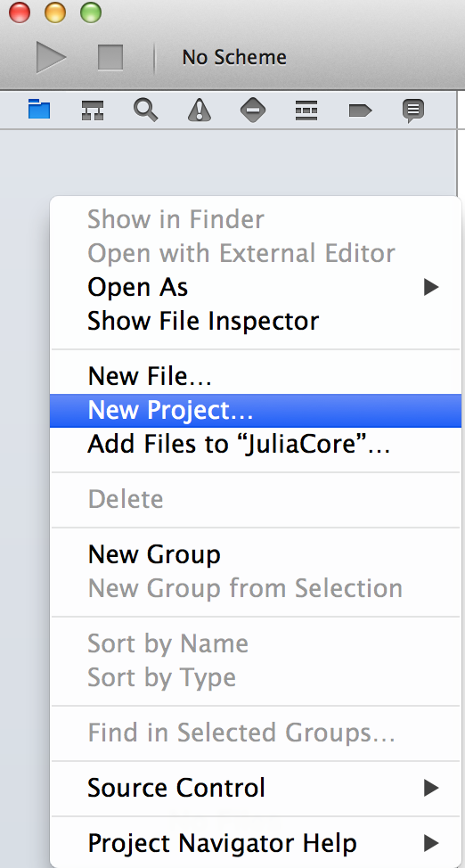Open the Breakpoint navigator tag icon
This screenshot has height=868, width=465.
click(x=360, y=111)
